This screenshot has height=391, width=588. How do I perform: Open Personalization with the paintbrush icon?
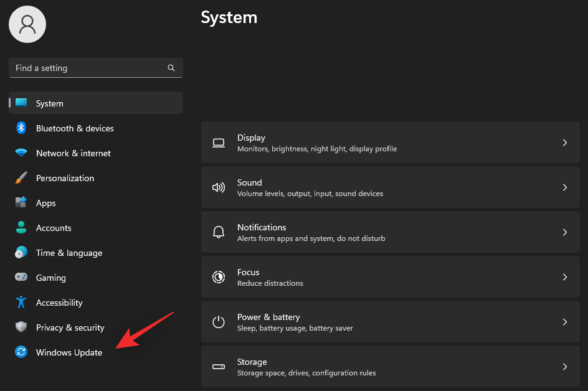click(x=21, y=178)
